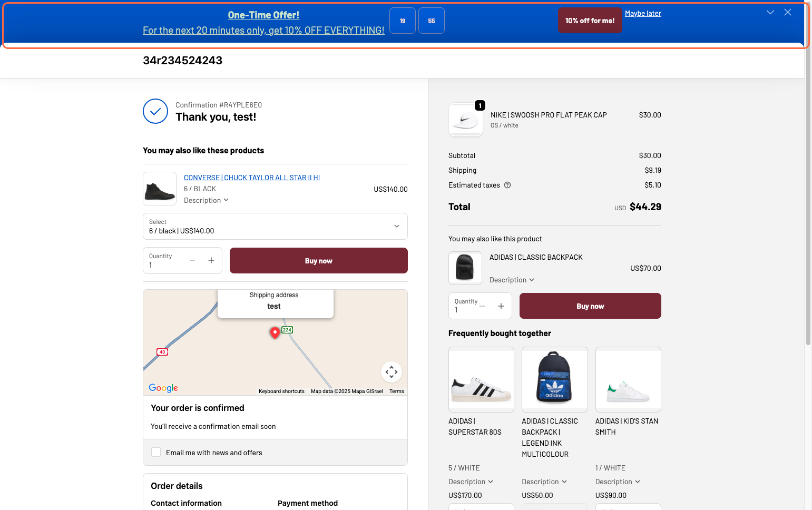Click the Adidas Superstar 80s product image
812x510 pixels.
pos(481,379)
